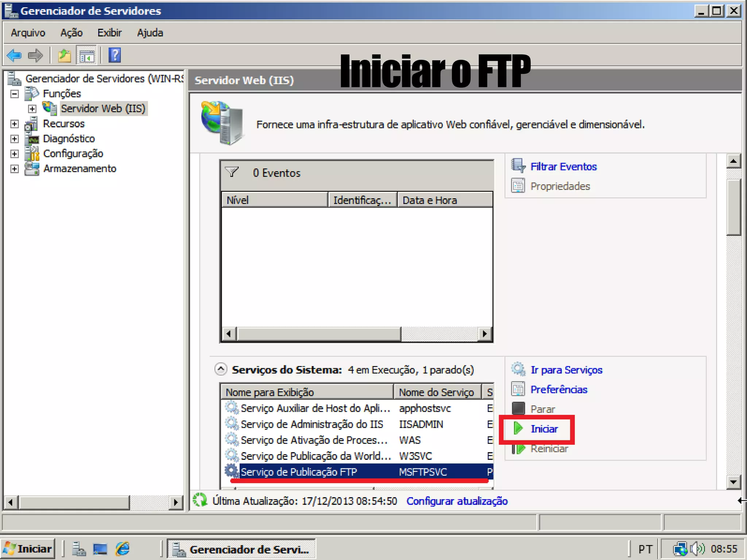Select the Serviço de Ativação de Proces... row
The width and height of the screenshot is (747, 560).
pyautogui.click(x=358, y=440)
